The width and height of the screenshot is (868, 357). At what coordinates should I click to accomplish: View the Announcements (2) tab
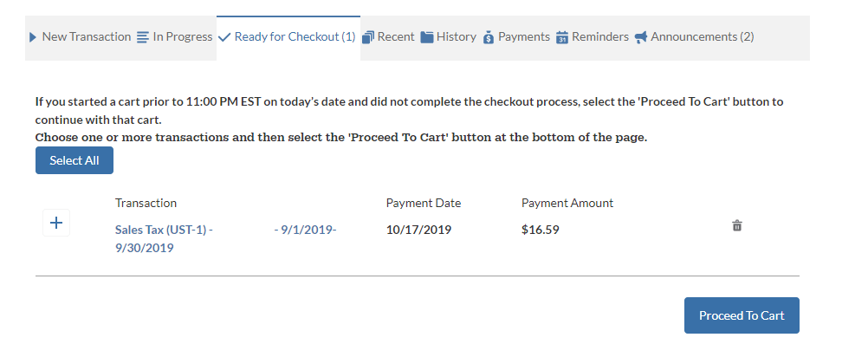click(702, 37)
